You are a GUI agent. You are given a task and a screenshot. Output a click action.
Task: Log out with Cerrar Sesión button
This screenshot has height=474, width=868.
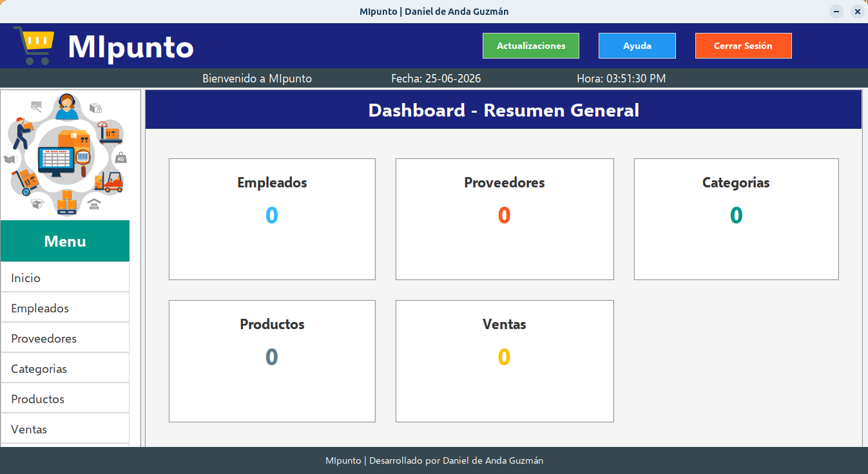pos(743,46)
